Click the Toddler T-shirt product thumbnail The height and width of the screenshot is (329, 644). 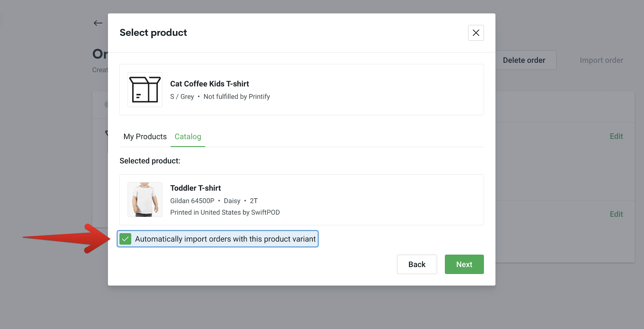(145, 199)
